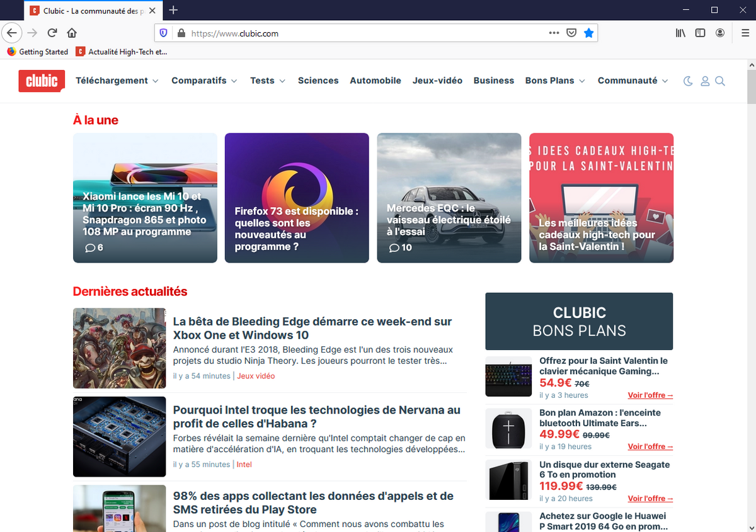Go back with the browser back arrow
Viewport: 756px width, 532px height.
(x=12, y=33)
